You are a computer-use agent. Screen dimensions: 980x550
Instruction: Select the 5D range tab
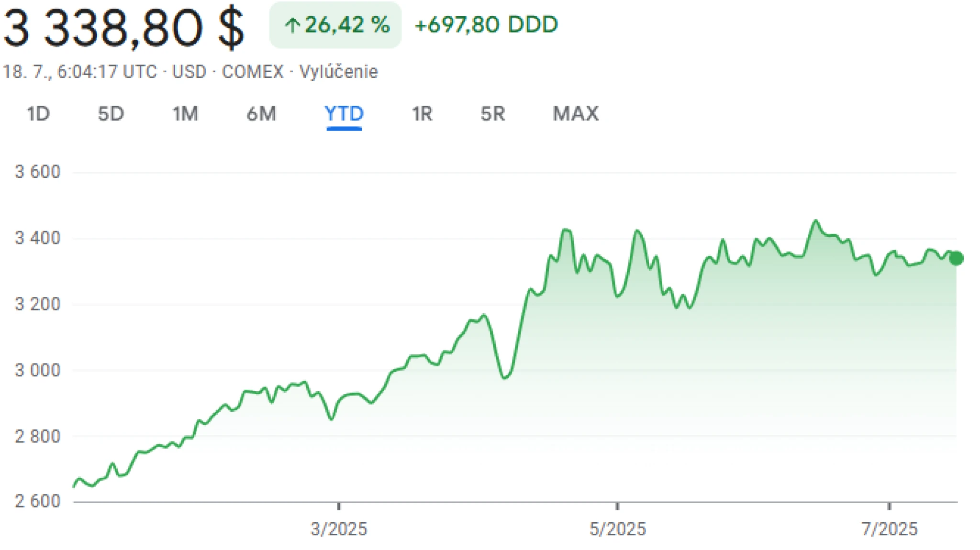click(111, 114)
